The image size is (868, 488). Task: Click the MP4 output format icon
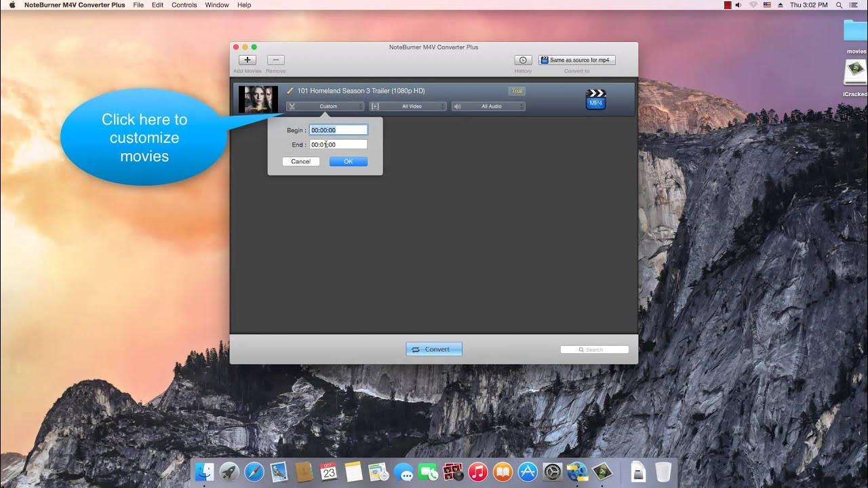[x=595, y=99]
